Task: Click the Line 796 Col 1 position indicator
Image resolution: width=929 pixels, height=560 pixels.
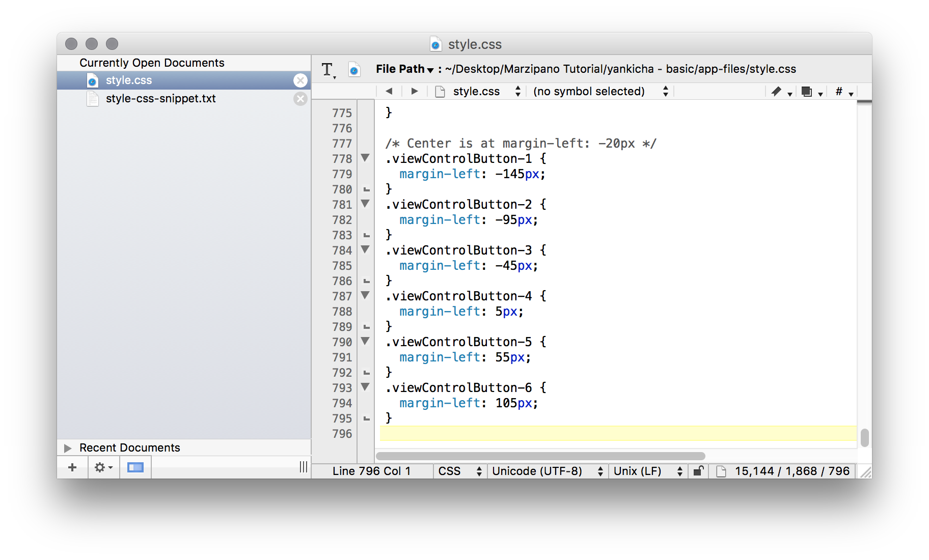Action: (372, 471)
